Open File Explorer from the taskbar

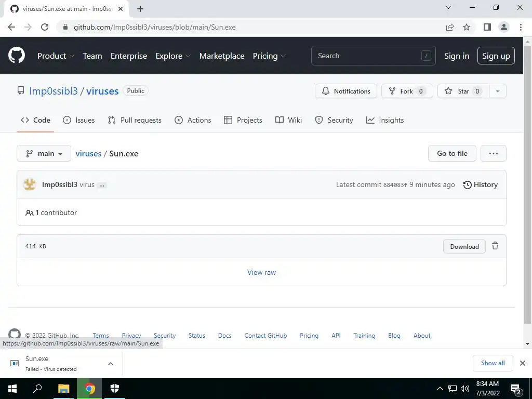point(63,389)
